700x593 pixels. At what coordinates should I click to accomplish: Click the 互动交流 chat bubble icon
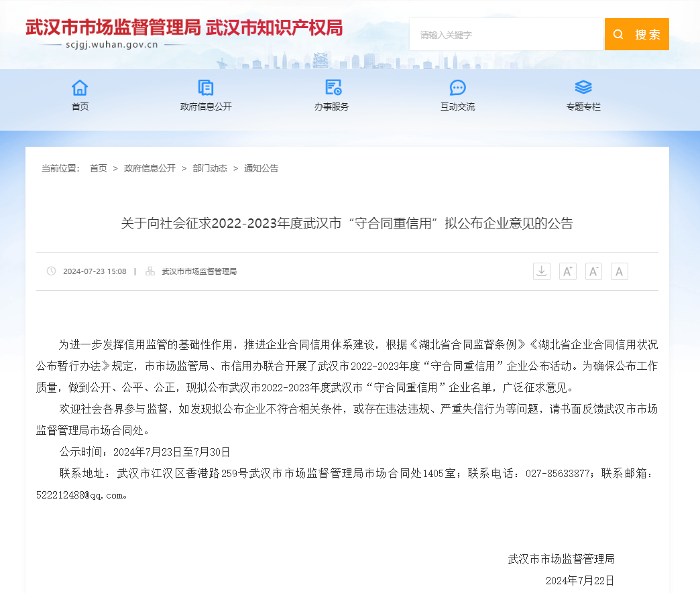pos(457,88)
